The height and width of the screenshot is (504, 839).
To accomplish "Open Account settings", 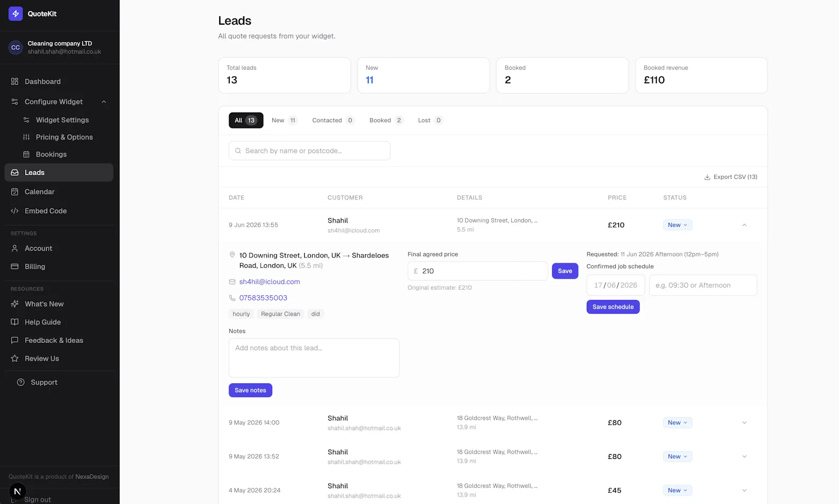I will 59,249.
